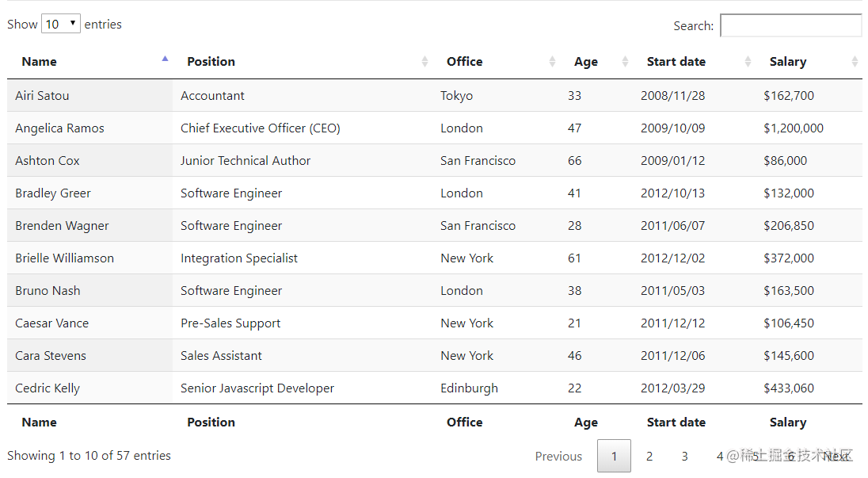Focus the Search input field

790,25
